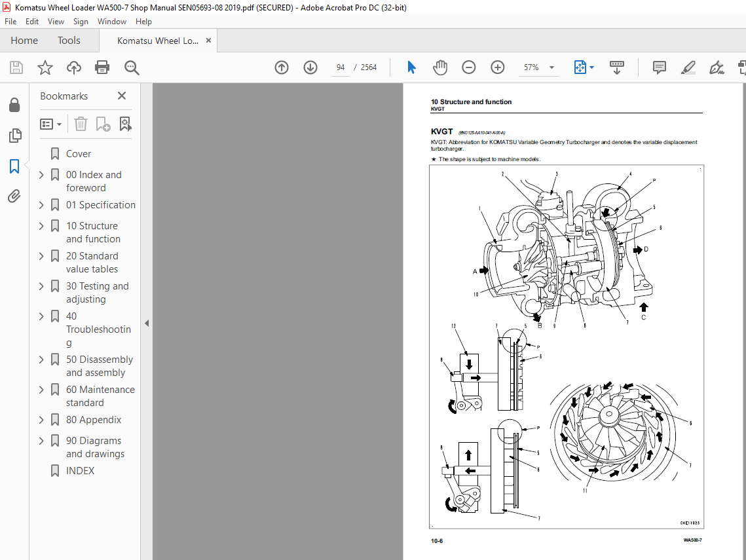
Task: Expand 50 Disassembly and assembly bookmark
Action: 41,360
